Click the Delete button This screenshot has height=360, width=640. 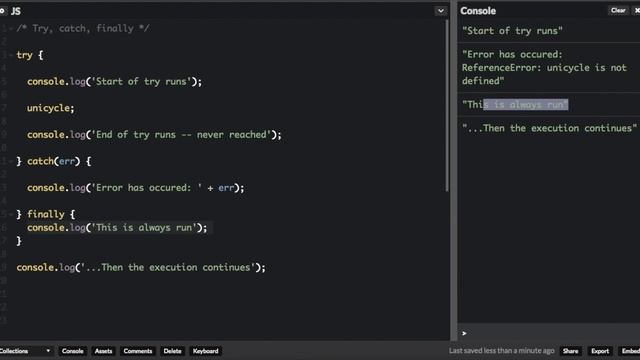[172, 351]
